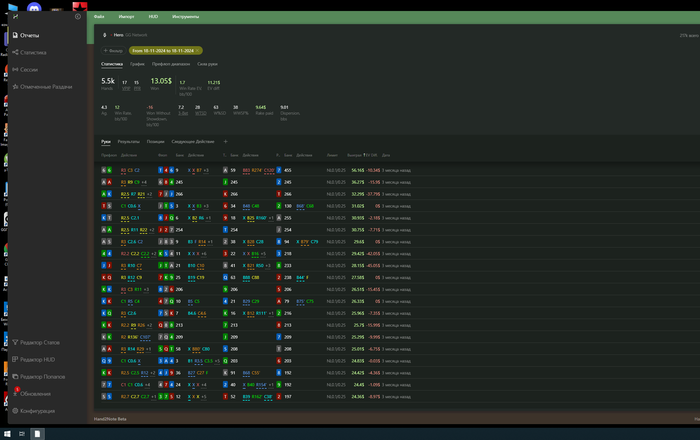700x440 pixels.
Task: Switch to the График tab
Action: point(136,63)
